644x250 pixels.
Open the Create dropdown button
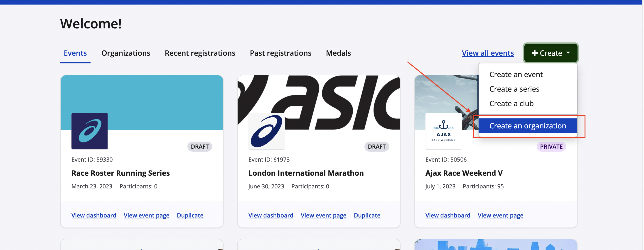tap(551, 53)
